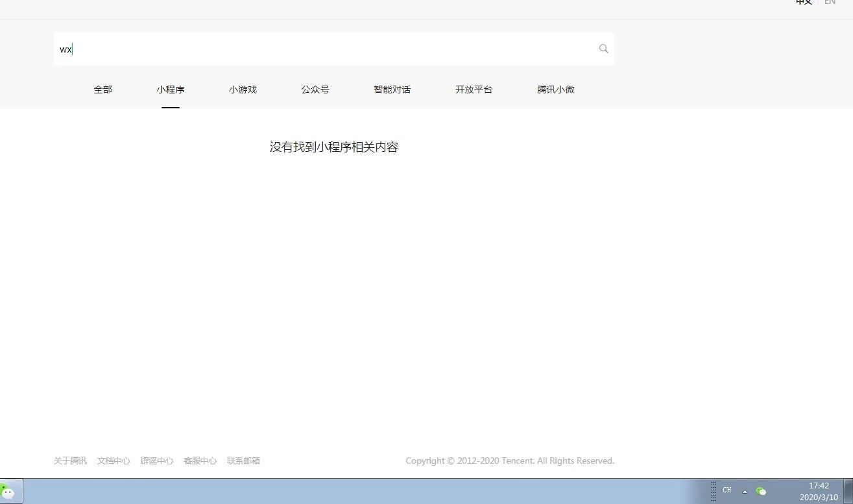Image resolution: width=853 pixels, height=504 pixels.
Task: Open the 关于腾讯 footer link
Action: 70,461
